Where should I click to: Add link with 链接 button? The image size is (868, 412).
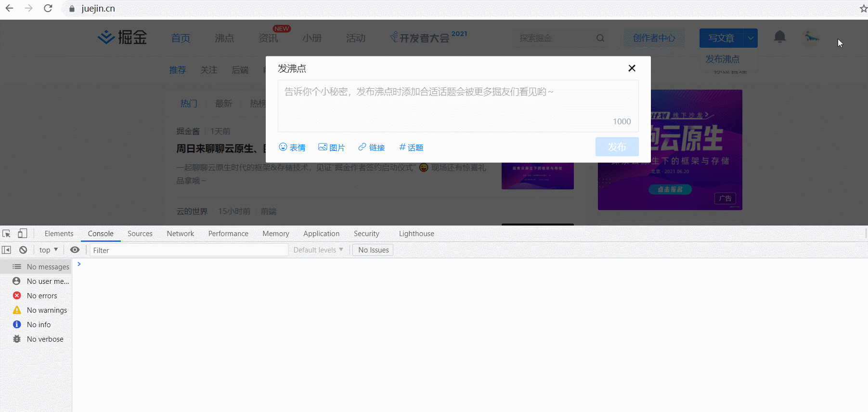[x=372, y=147]
